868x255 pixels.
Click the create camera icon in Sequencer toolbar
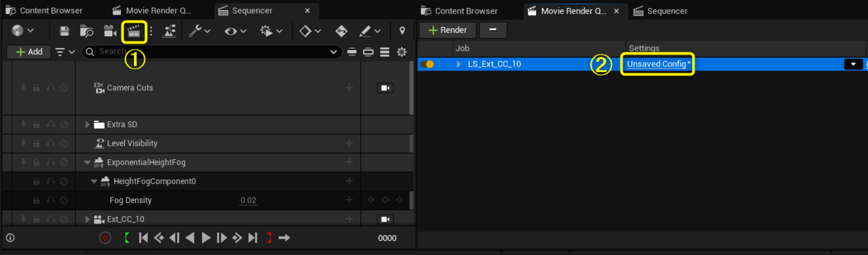(111, 31)
